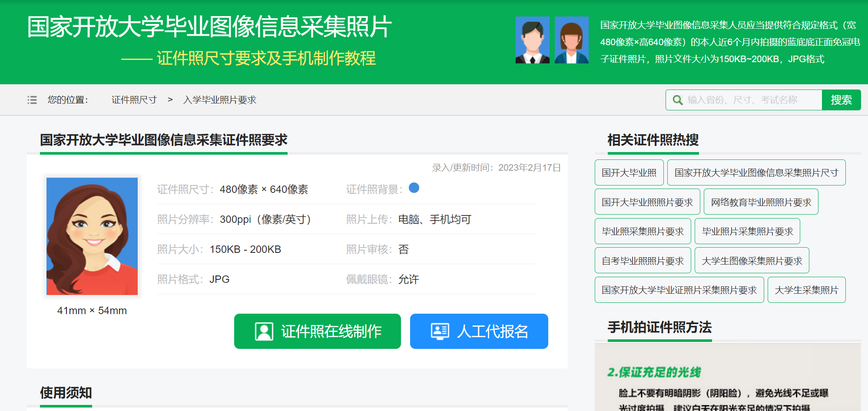The width and height of the screenshot is (868, 411).
Task: Click the size value 480像素 × 640像素
Action: pyautogui.click(x=264, y=189)
